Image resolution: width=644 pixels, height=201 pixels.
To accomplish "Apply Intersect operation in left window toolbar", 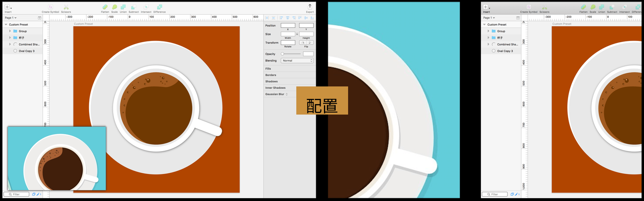I will [146, 7].
